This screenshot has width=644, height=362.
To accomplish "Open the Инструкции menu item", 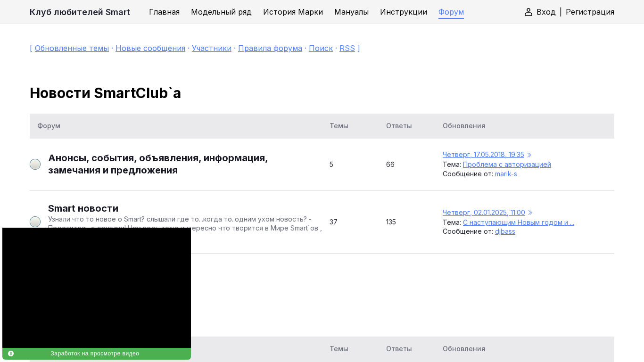I will tap(404, 12).
